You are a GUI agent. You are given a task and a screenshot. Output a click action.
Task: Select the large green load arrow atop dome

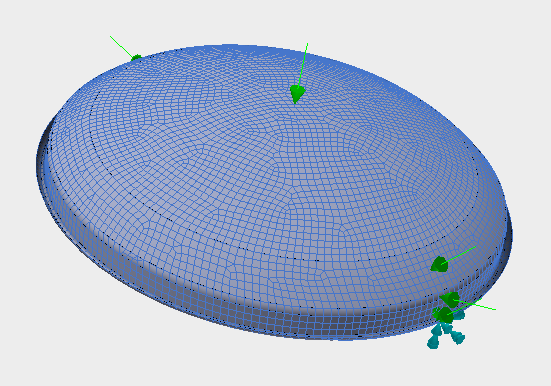tap(298, 94)
